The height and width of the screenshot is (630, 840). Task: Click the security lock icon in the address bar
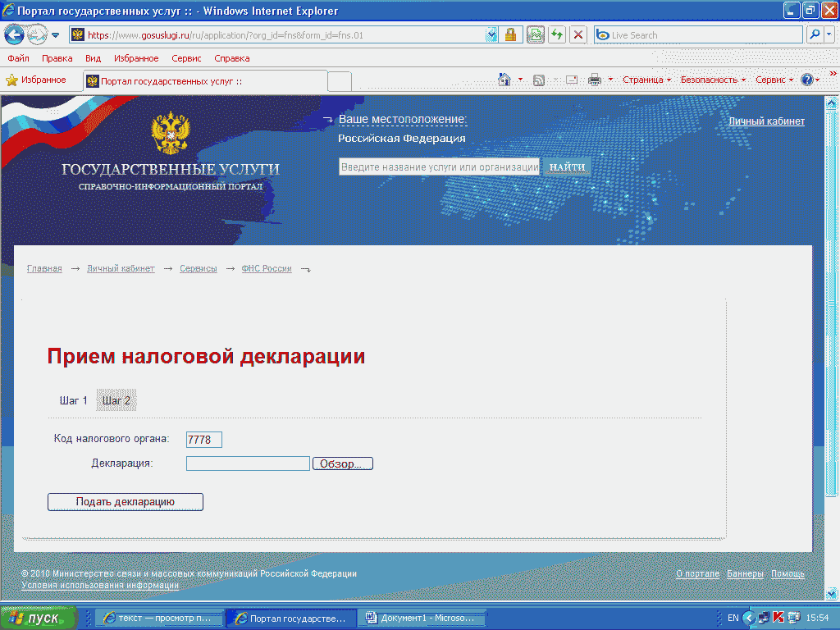(510, 35)
